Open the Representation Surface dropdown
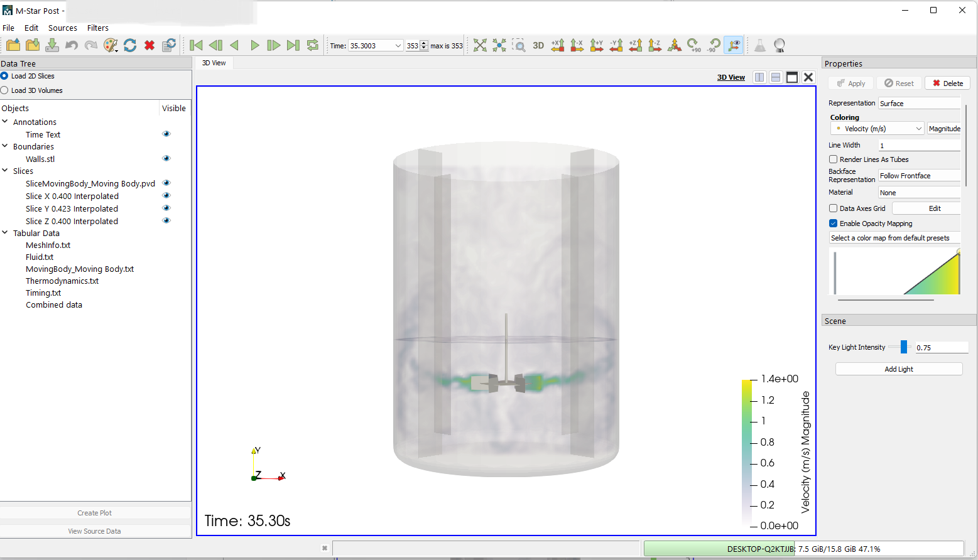 [920, 104]
